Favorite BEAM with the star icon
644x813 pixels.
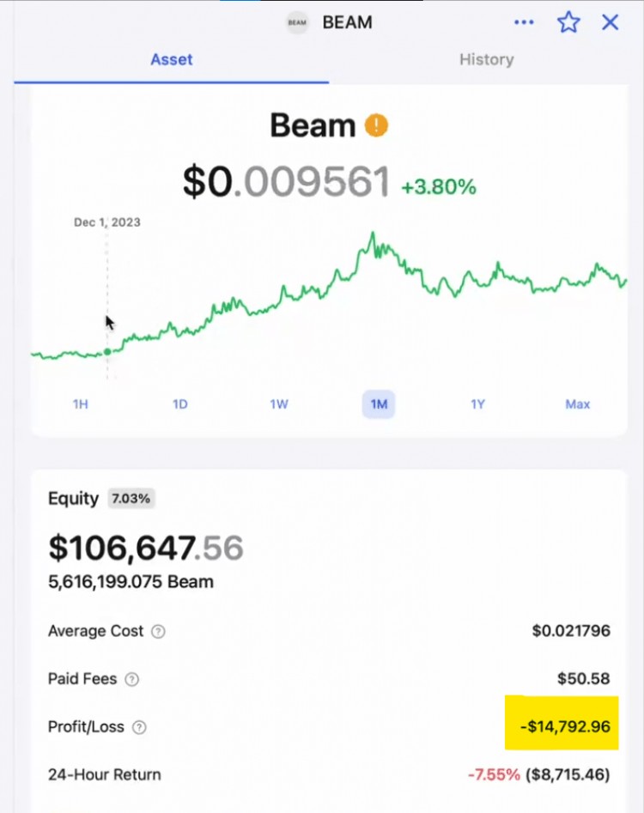[x=568, y=22]
